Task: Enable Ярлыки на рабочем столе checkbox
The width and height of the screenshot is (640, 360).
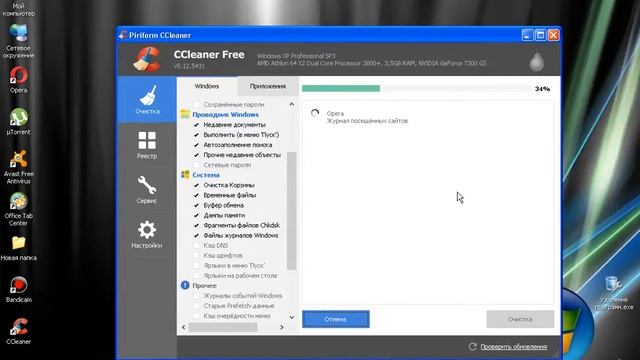Action: pos(196,276)
